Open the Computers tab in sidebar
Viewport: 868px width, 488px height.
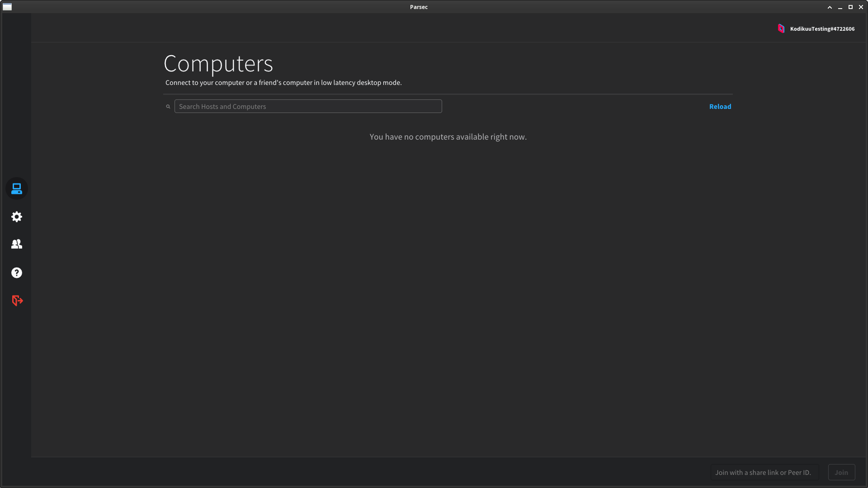click(17, 189)
